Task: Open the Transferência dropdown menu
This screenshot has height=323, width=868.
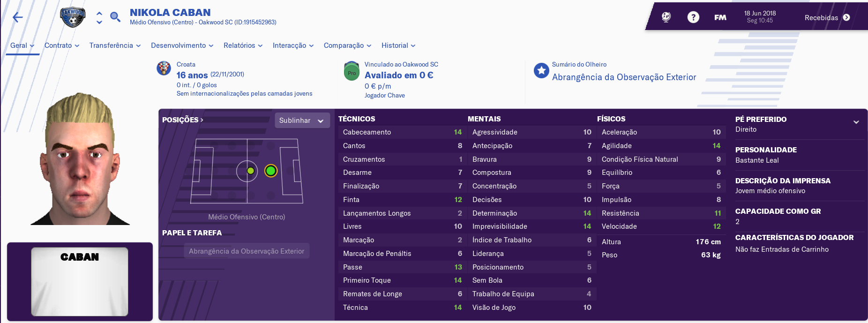Action: (x=115, y=45)
